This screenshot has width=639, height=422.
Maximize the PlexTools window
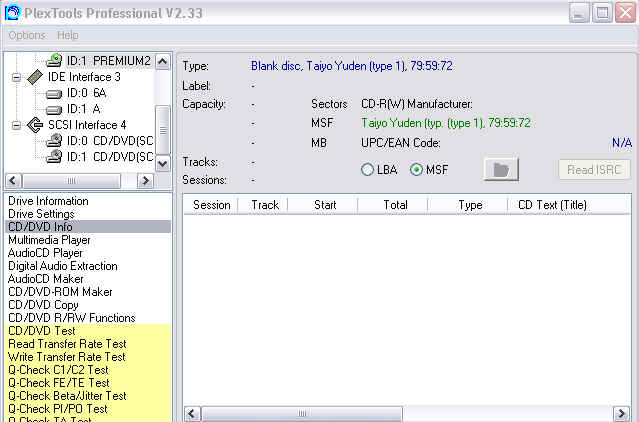pyautogui.click(x=602, y=13)
